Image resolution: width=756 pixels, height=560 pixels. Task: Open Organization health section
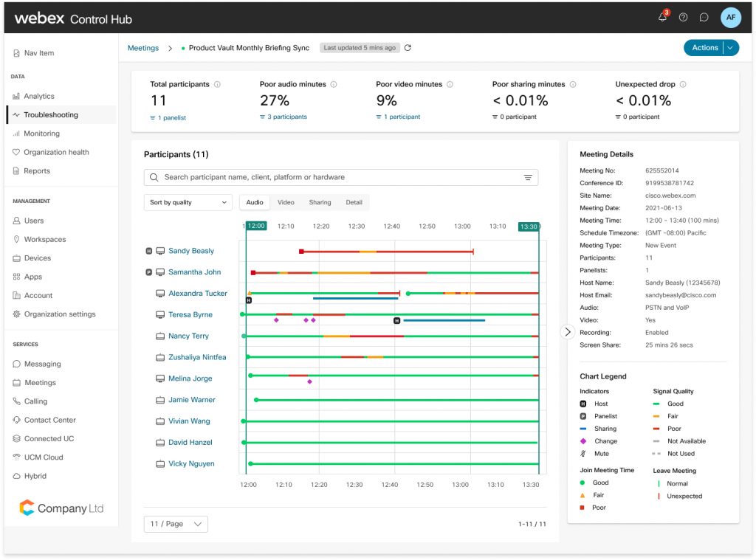point(50,152)
